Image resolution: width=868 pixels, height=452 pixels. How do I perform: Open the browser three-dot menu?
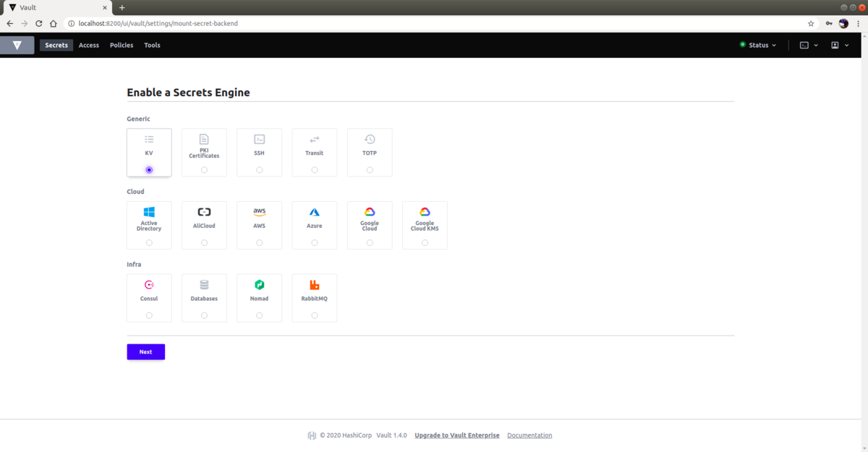coord(859,23)
